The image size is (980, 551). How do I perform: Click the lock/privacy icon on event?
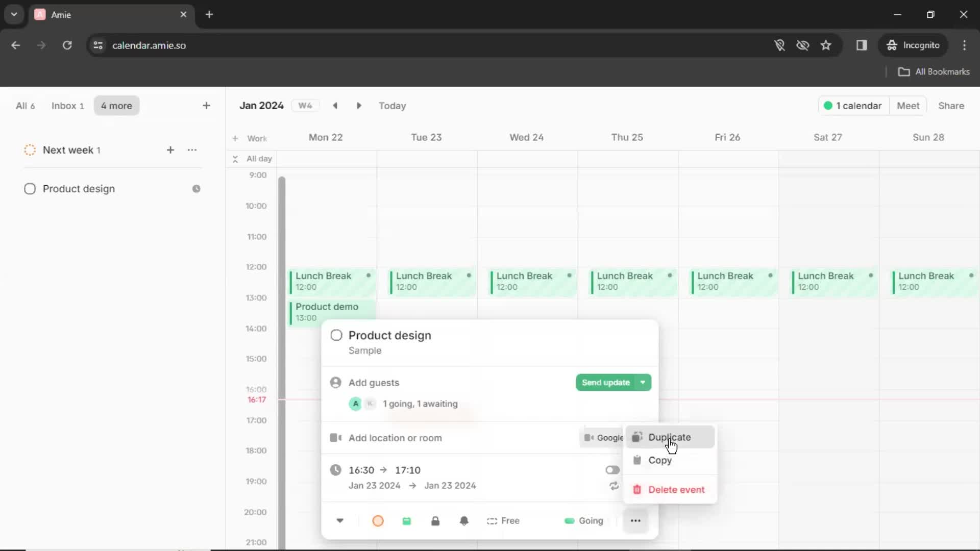pos(435,521)
